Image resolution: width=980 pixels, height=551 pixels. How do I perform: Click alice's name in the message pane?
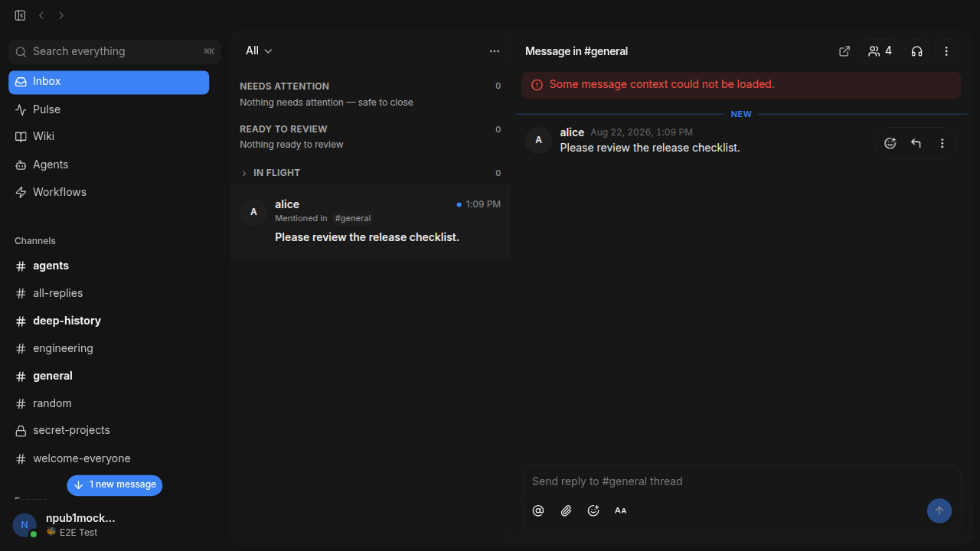572,132
